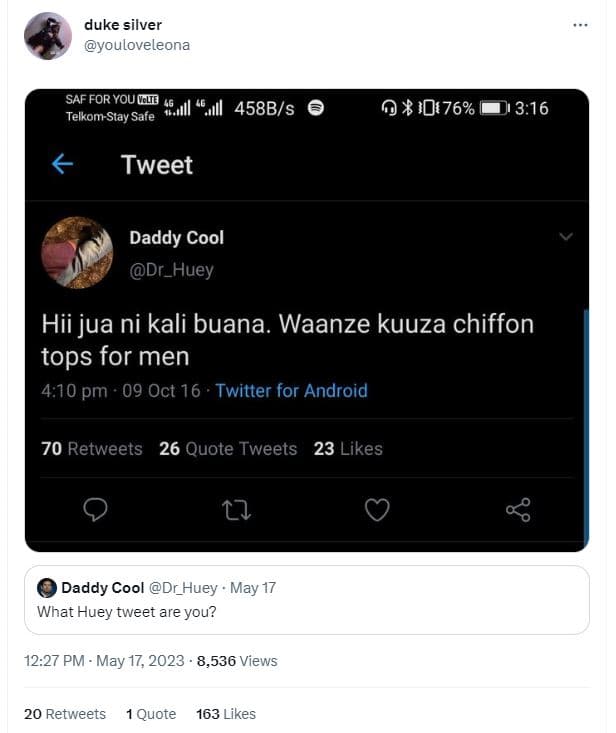Open the Twitter for Android link
Image resolution: width=616 pixels, height=733 pixels.
(x=291, y=391)
